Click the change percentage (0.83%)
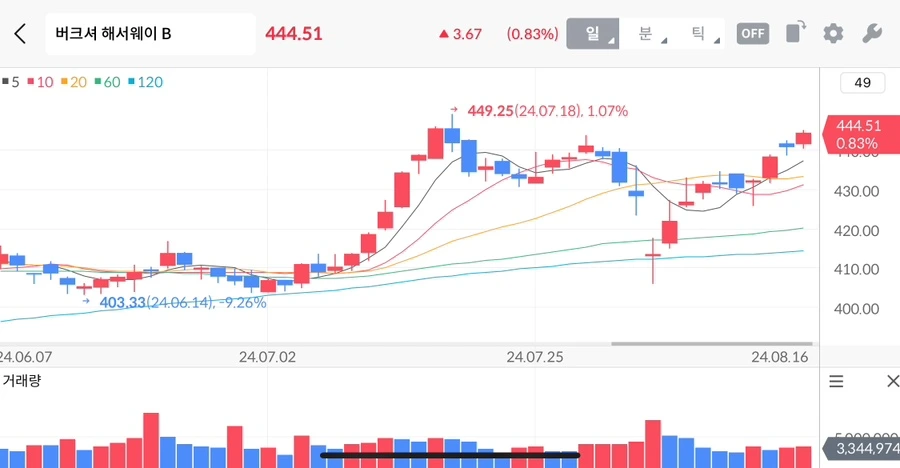This screenshot has height=468, width=900. [x=532, y=34]
